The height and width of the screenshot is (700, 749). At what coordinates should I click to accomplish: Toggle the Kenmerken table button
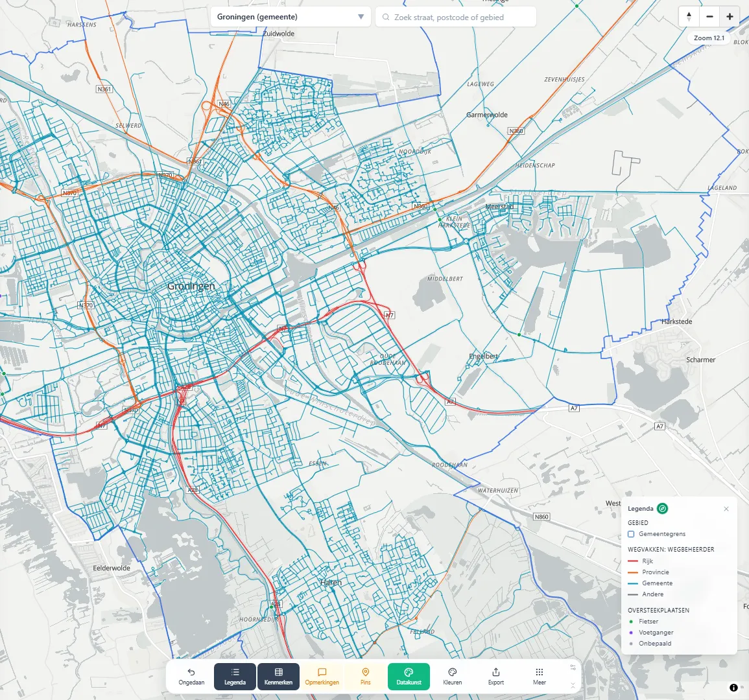278,677
